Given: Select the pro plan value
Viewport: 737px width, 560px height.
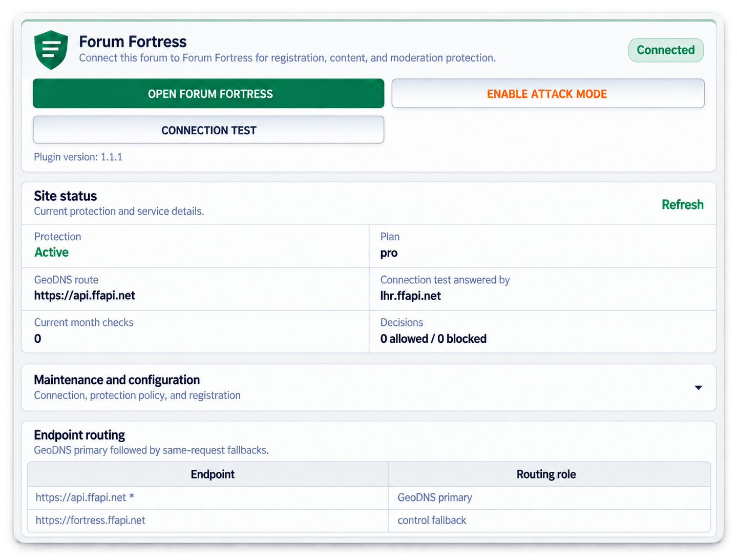Looking at the screenshot, I should (389, 253).
